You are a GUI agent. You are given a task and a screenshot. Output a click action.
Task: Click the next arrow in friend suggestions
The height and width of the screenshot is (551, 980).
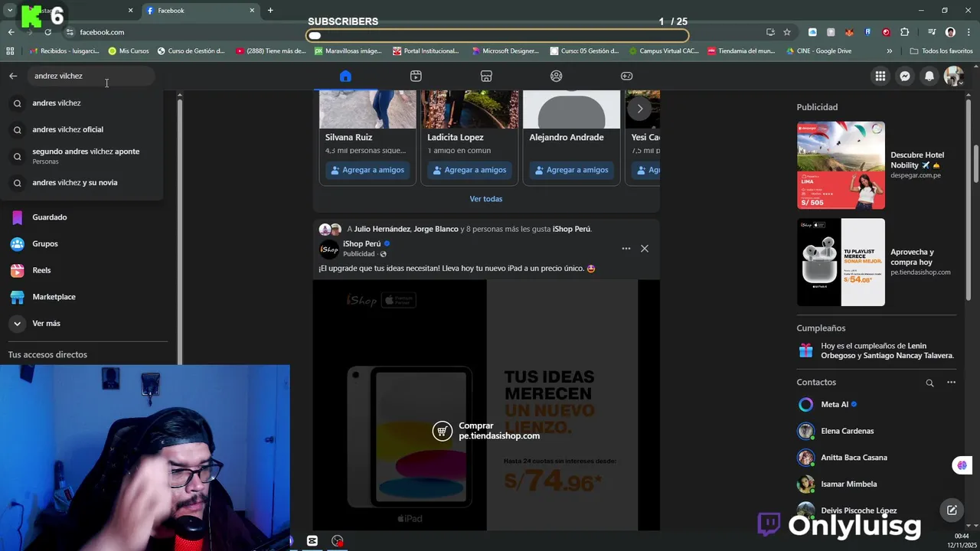click(640, 109)
